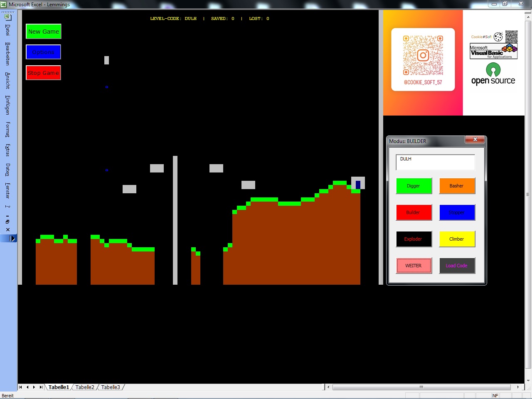532x399 pixels.
Task: Switch to the Tabelle1 sheet
Action: [59, 387]
